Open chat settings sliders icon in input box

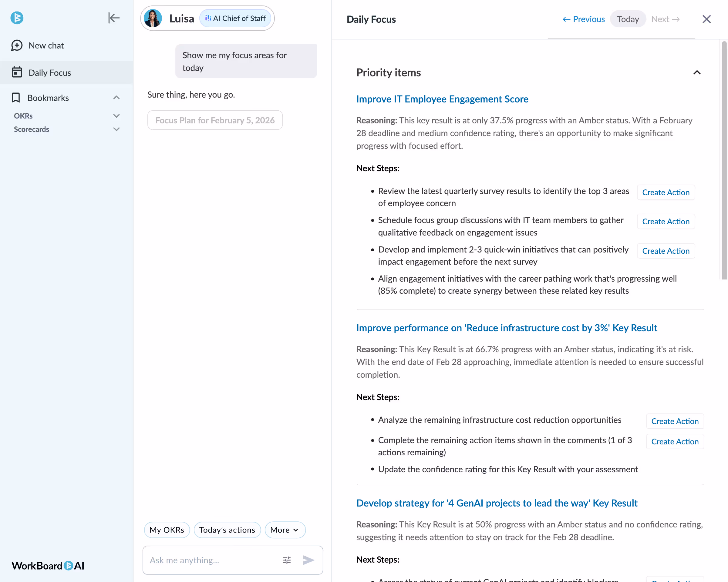click(x=287, y=560)
